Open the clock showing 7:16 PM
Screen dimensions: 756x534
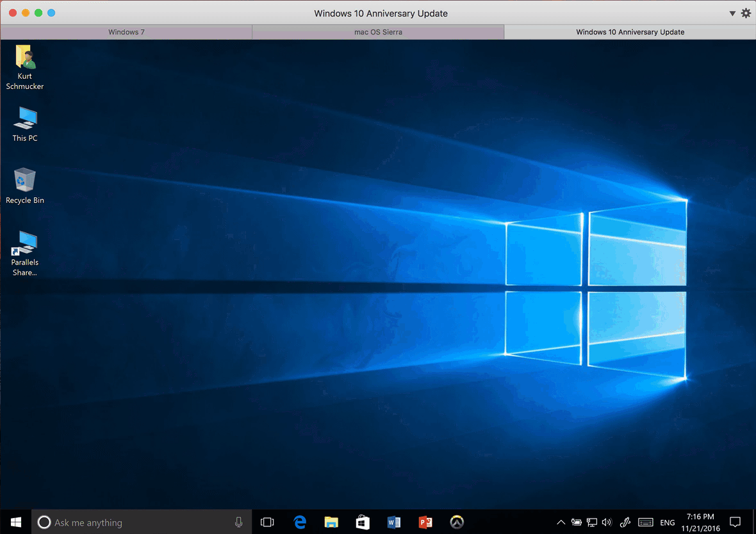pyautogui.click(x=700, y=522)
